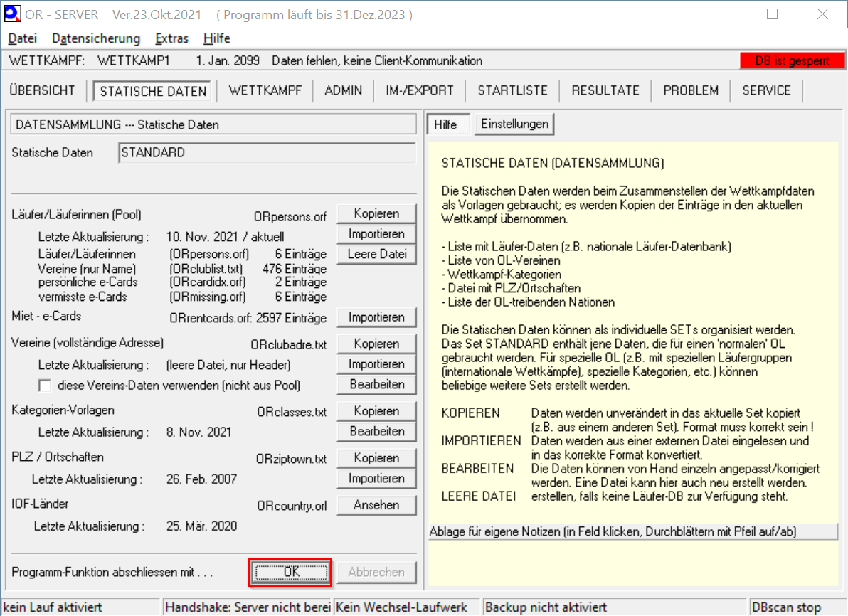
Task: Edit Kategorien-Vorlagen with Bearbeiten button
Action: (376, 431)
